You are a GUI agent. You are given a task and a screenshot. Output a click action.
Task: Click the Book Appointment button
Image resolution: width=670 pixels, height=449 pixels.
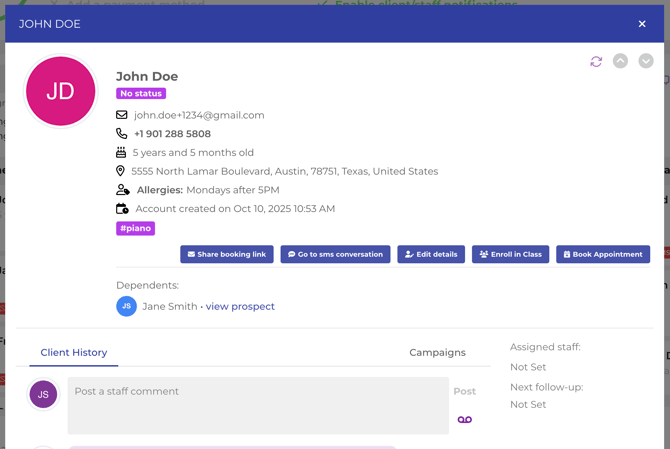click(603, 254)
